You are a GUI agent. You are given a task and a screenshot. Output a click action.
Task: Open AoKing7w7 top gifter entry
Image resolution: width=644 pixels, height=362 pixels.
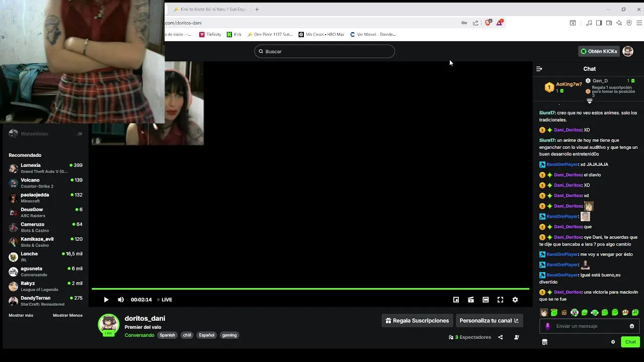563,87
